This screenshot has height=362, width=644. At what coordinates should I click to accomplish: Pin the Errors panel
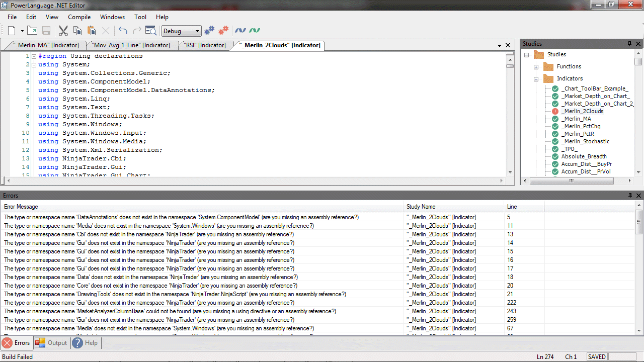tap(629, 196)
